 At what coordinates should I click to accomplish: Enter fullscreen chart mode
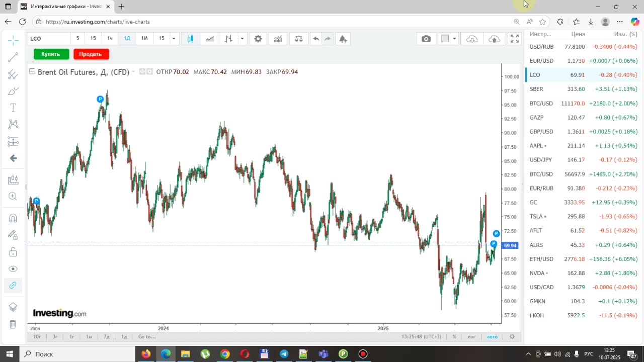tap(515, 39)
